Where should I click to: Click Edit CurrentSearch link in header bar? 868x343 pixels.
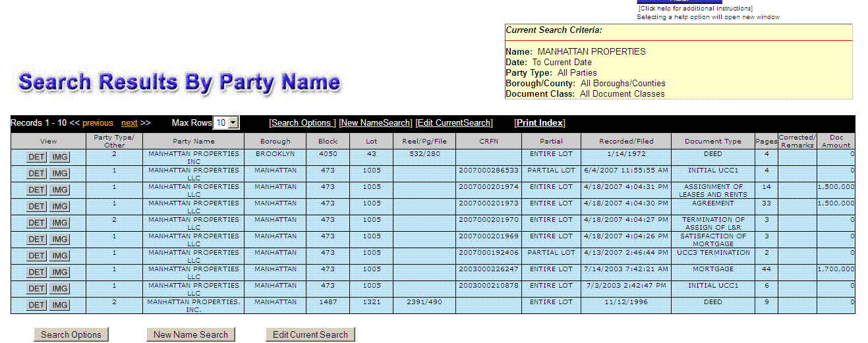point(454,123)
